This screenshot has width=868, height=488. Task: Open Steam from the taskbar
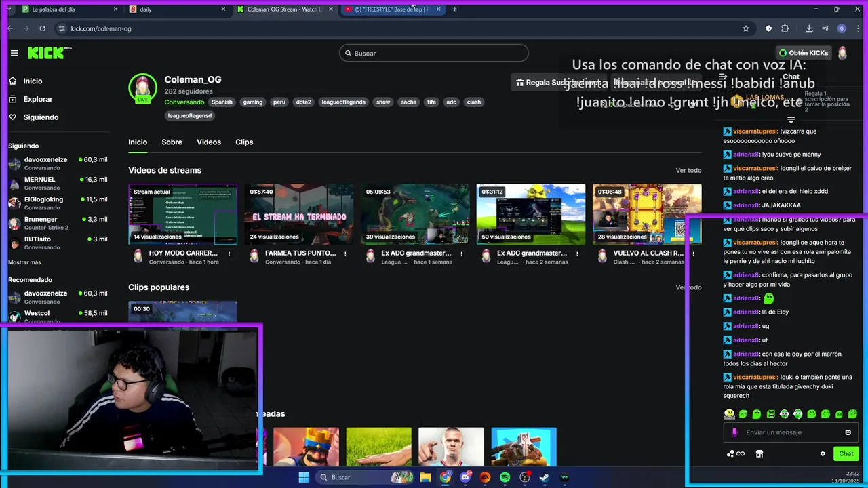tap(544, 477)
